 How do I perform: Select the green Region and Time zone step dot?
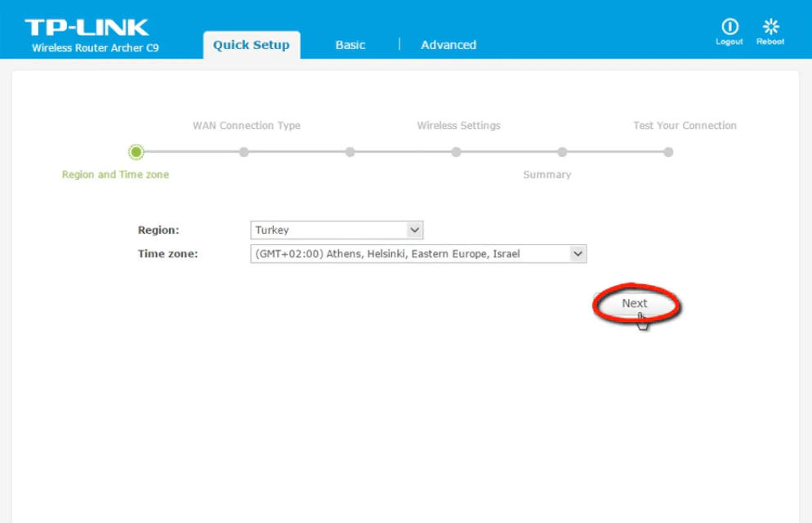[136, 152]
